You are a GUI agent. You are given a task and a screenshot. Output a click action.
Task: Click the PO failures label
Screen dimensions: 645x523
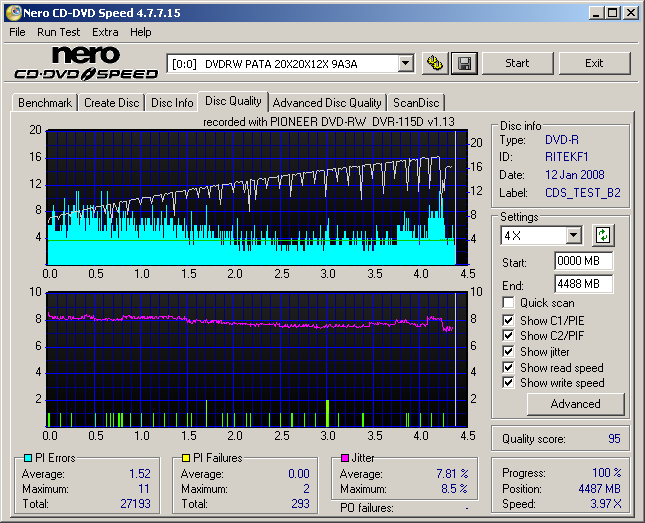coord(367,508)
